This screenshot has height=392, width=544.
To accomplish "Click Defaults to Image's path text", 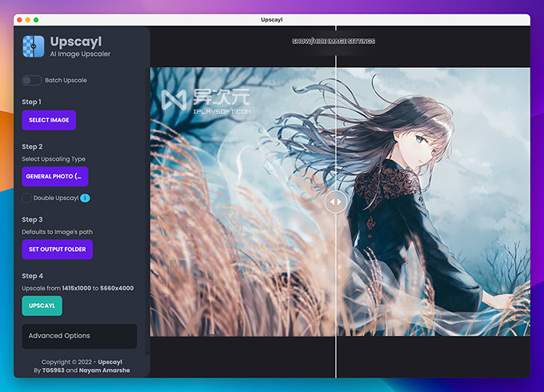I will pos(58,232).
